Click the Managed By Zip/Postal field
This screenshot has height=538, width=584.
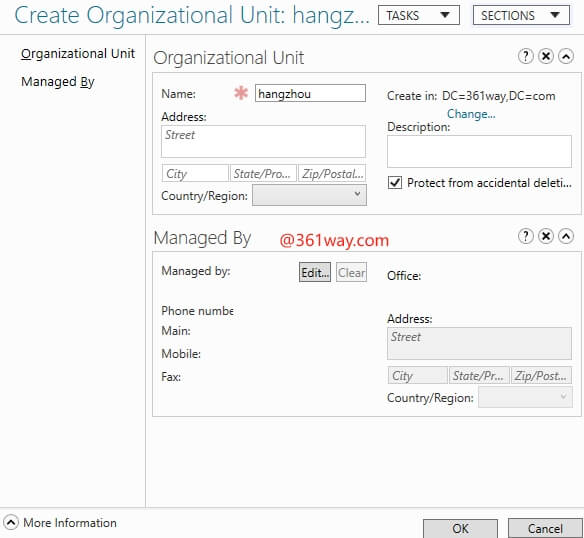[541, 376]
